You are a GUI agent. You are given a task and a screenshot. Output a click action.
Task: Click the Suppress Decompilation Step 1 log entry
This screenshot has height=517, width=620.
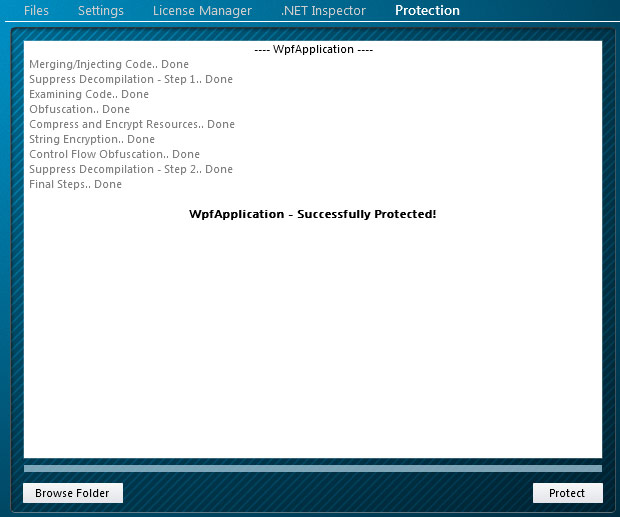(x=130, y=79)
